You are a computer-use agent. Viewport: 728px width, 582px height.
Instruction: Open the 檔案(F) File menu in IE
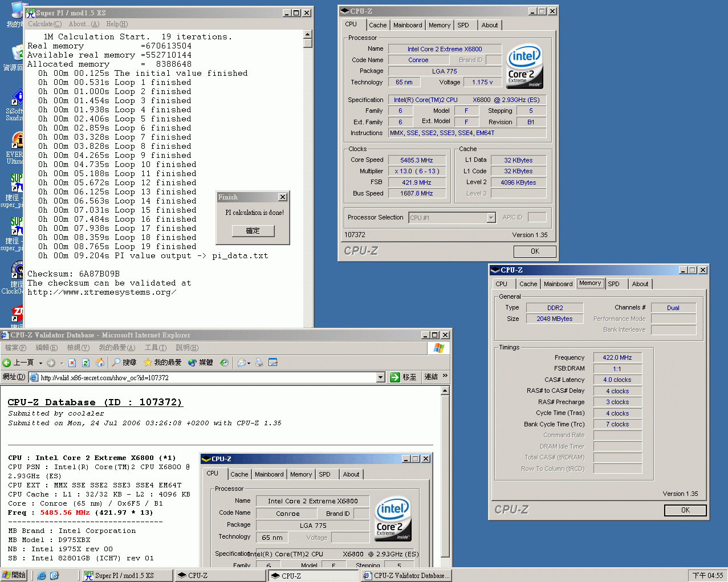tap(15, 348)
